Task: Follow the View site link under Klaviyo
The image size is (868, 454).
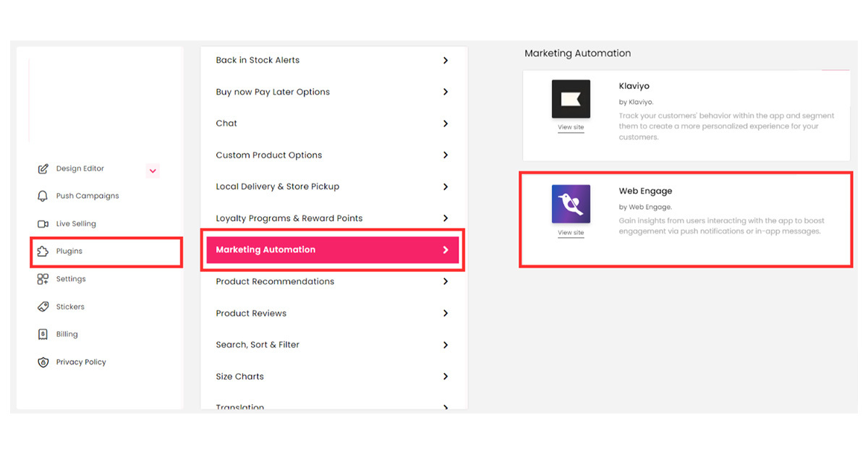Action: (571, 127)
